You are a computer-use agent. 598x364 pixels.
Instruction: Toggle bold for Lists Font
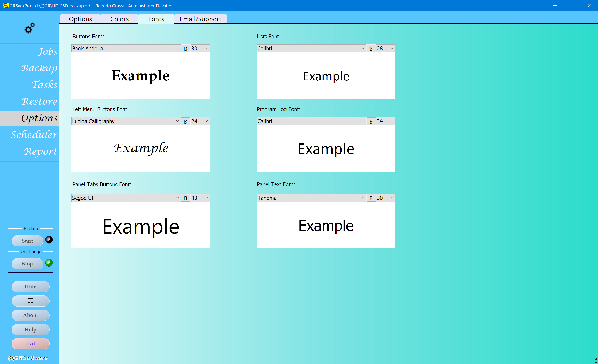(371, 49)
